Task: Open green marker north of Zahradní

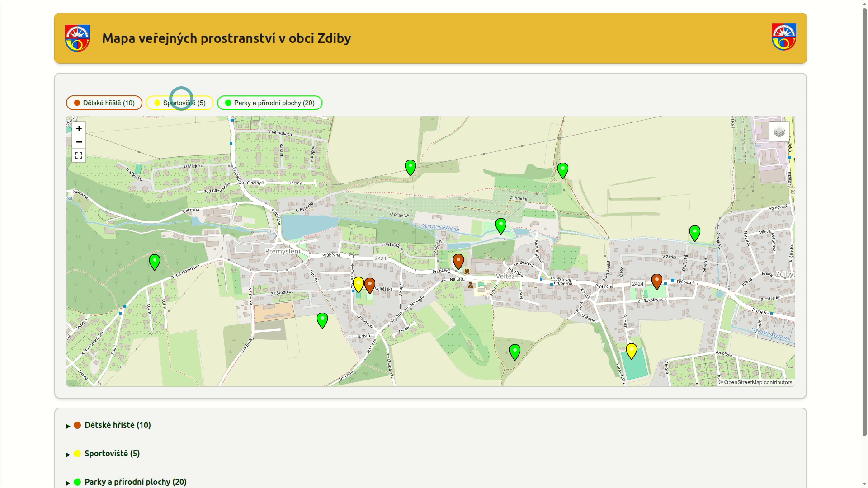Action: [563, 170]
